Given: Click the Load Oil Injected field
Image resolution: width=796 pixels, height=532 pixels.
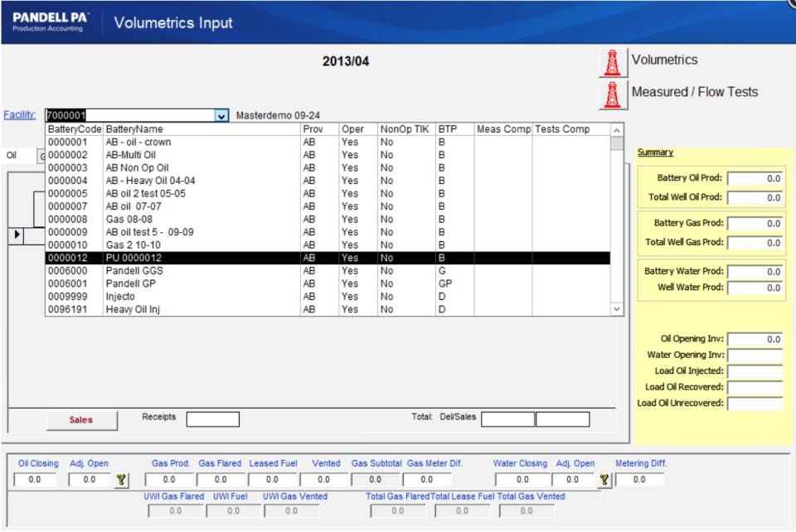Looking at the screenshot, I should coord(755,372).
